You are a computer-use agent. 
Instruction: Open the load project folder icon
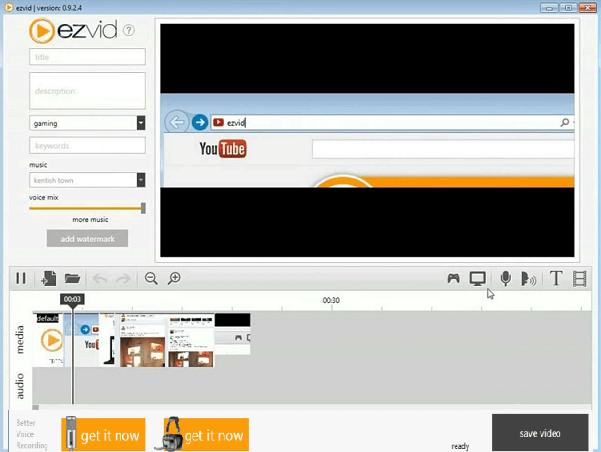click(72, 278)
